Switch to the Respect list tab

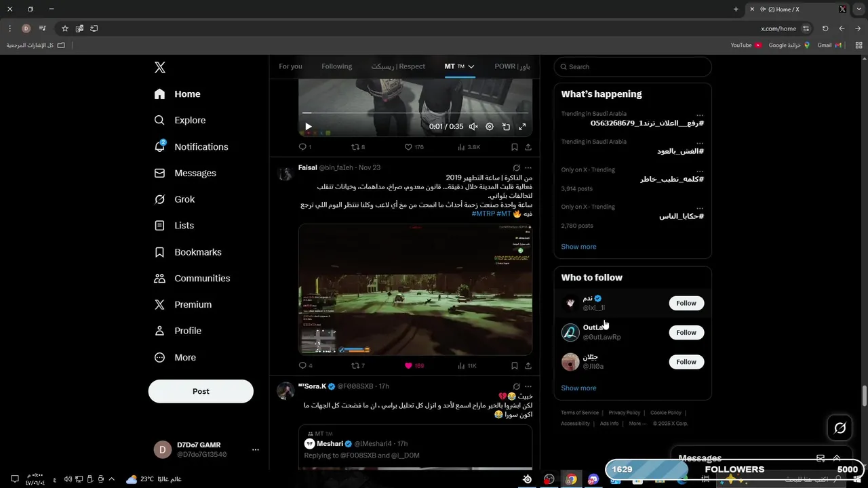tap(398, 66)
